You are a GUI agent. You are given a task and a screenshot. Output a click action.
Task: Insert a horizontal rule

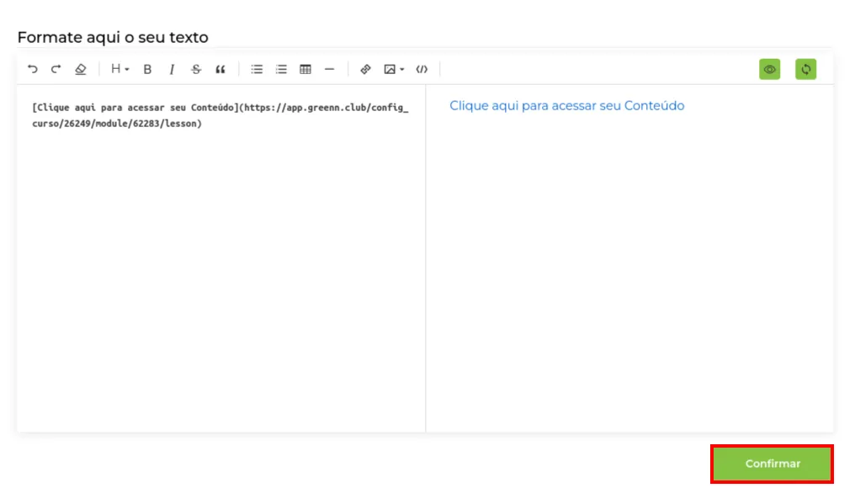tap(329, 69)
